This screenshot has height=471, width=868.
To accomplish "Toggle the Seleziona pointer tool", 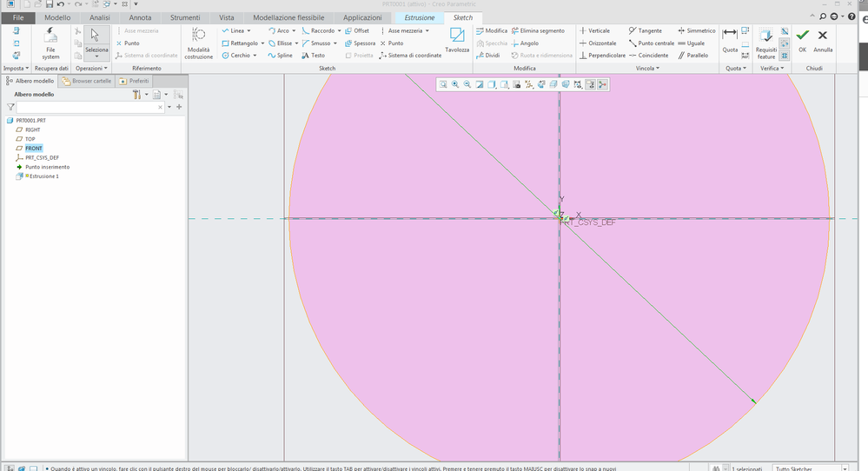I will click(96, 43).
